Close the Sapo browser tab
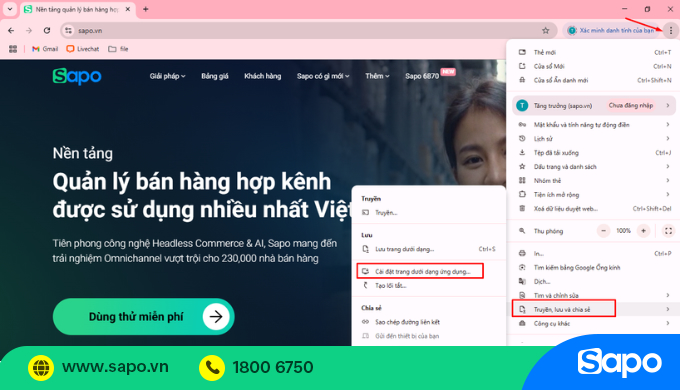The height and width of the screenshot is (390, 680). coord(128,9)
